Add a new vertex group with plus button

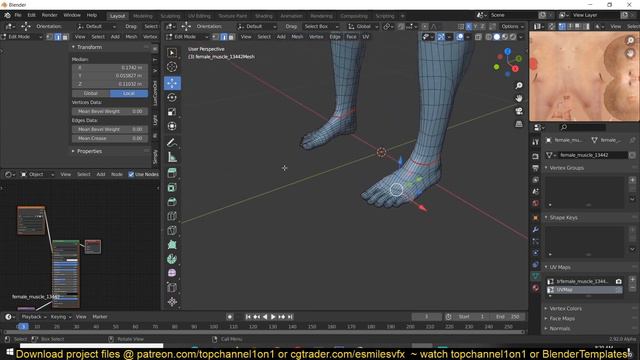pos(632,180)
